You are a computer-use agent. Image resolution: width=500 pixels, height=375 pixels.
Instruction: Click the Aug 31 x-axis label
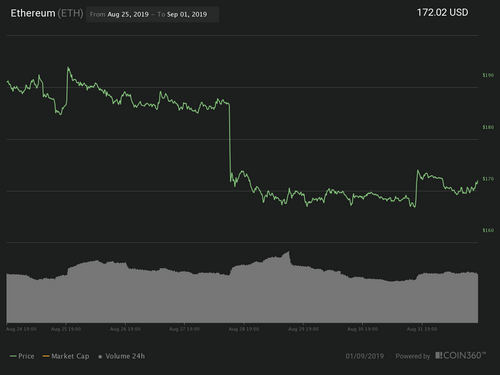[x=422, y=329]
